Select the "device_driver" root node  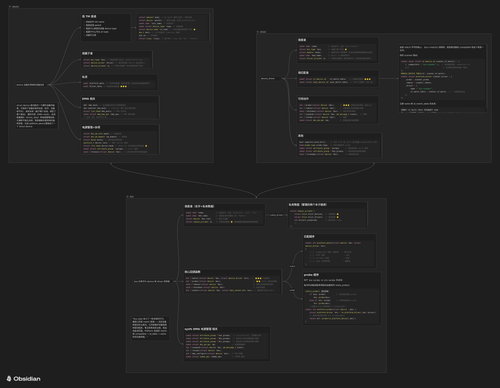(x=268, y=78)
